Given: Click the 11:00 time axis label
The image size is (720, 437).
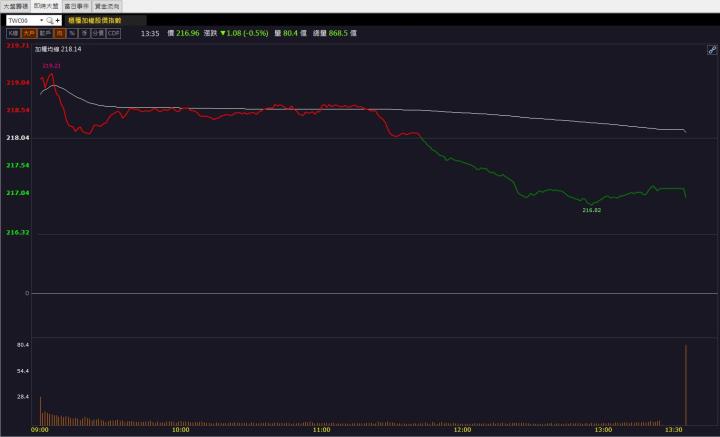Looking at the screenshot, I should click(x=321, y=430).
